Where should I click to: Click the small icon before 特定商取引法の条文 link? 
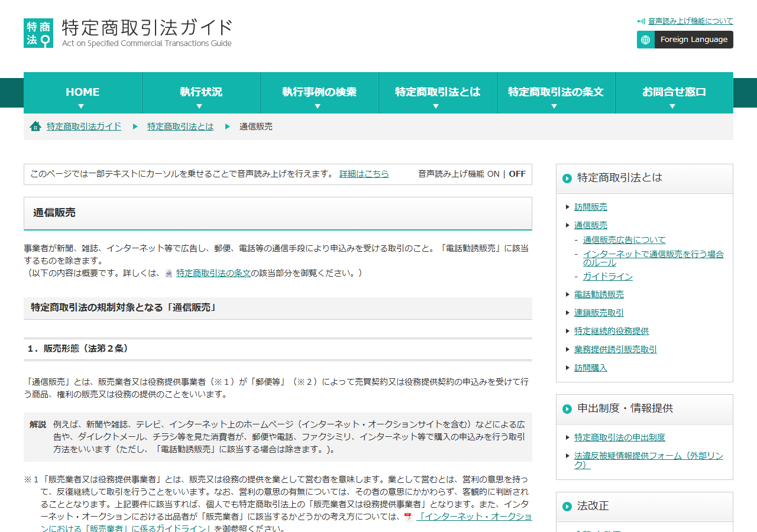pos(169,274)
